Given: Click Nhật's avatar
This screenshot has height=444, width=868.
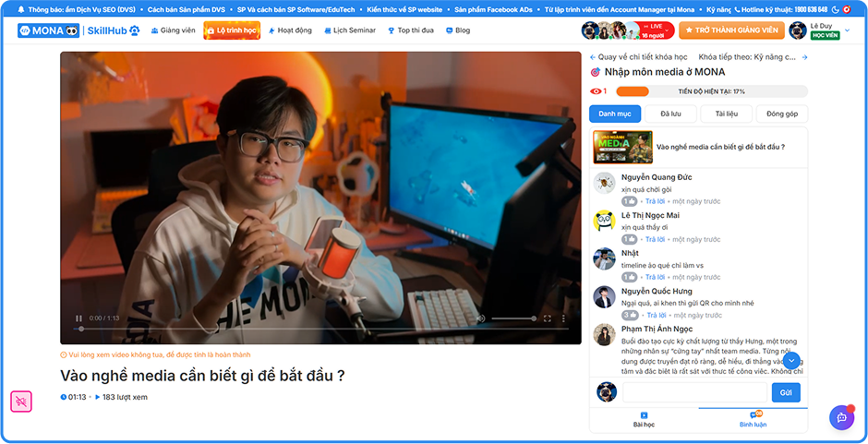Looking at the screenshot, I should click(605, 258).
